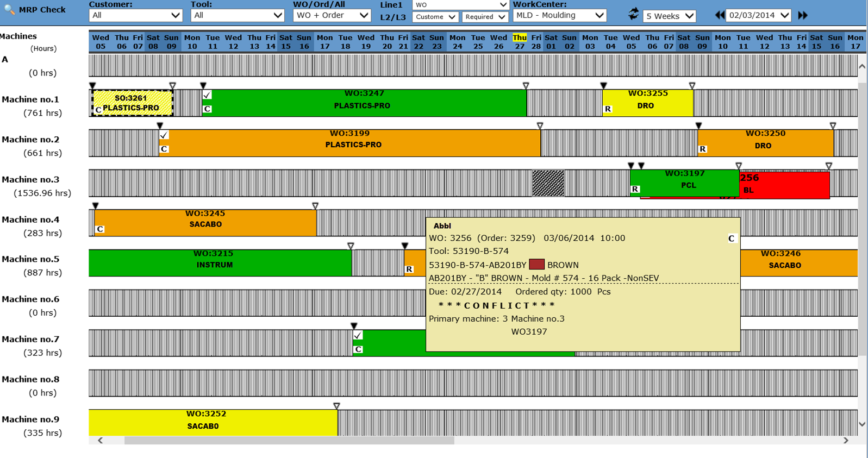Select the Machine no.1 row label
The width and height of the screenshot is (868, 458).
(30, 99)
